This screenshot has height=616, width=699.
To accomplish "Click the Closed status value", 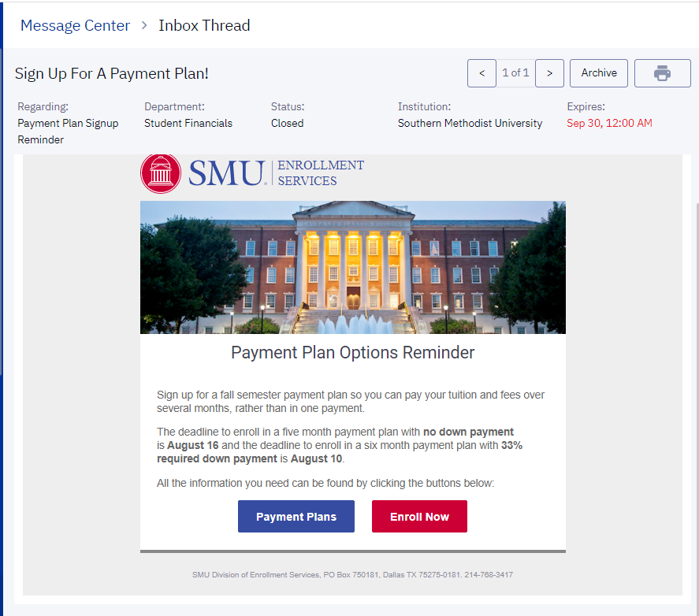I will click(x=287, y=123).
